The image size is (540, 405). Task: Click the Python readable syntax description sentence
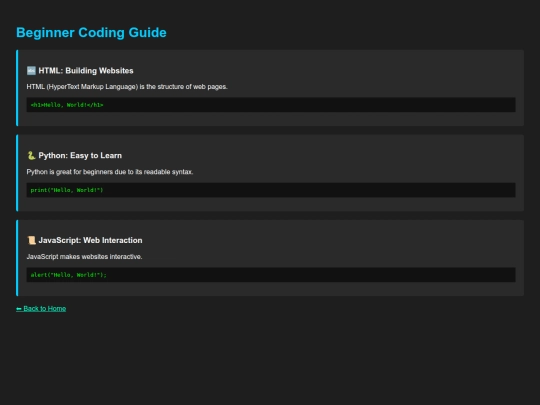110,172
